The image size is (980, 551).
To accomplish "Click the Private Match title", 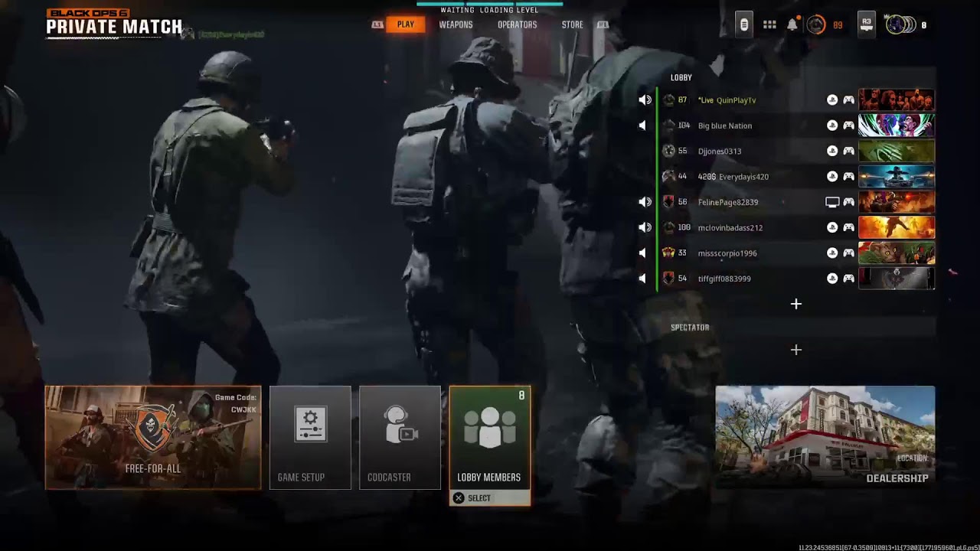I will pos(114,28).
